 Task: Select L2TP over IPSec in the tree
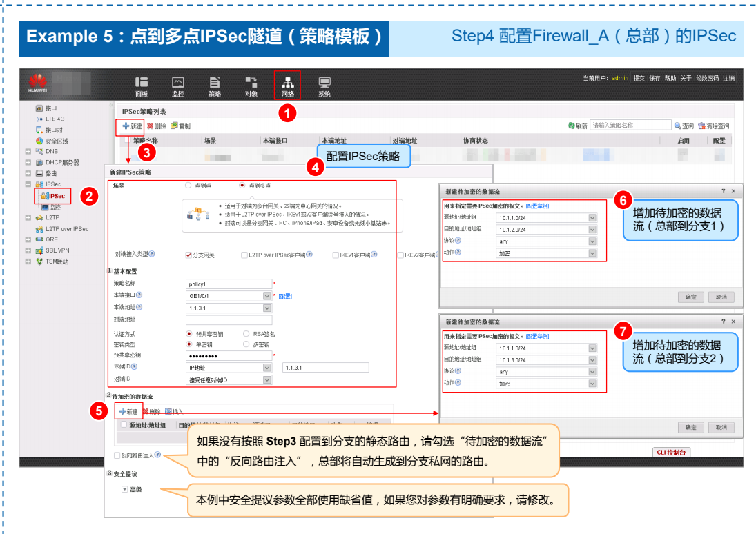(62, 229)
